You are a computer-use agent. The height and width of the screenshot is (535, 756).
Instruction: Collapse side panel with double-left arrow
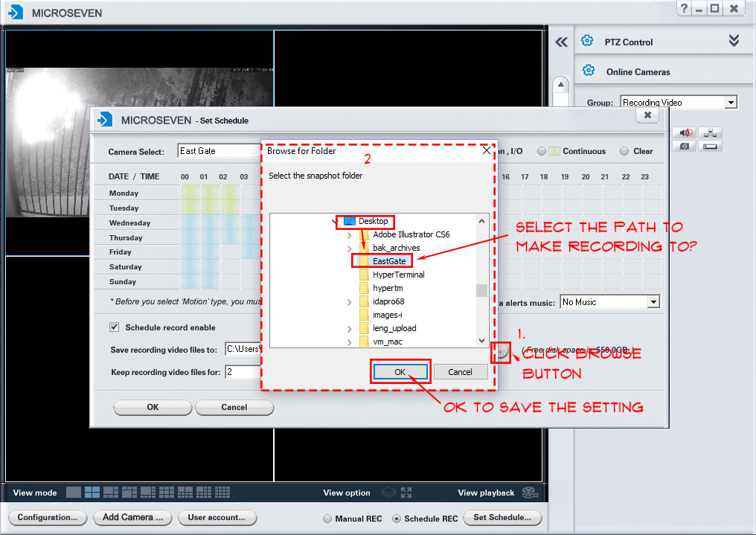pyautogui.click(x=562, y=42)
